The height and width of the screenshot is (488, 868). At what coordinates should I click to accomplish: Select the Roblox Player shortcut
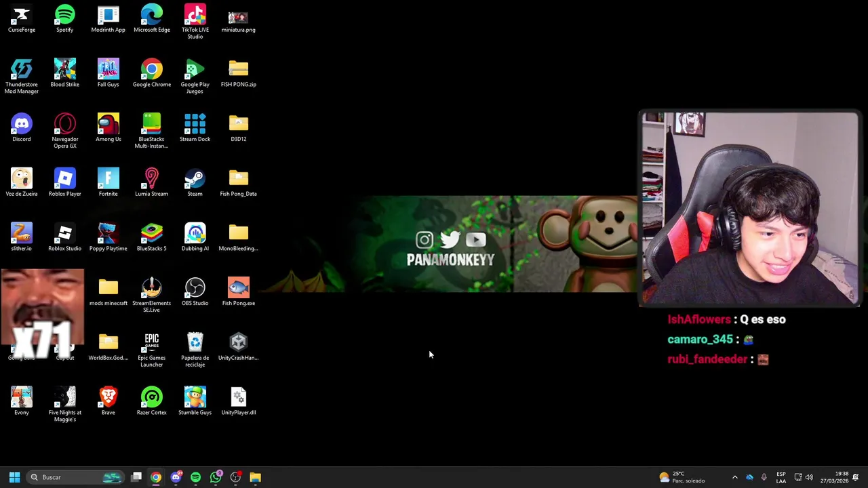[65, 184]
